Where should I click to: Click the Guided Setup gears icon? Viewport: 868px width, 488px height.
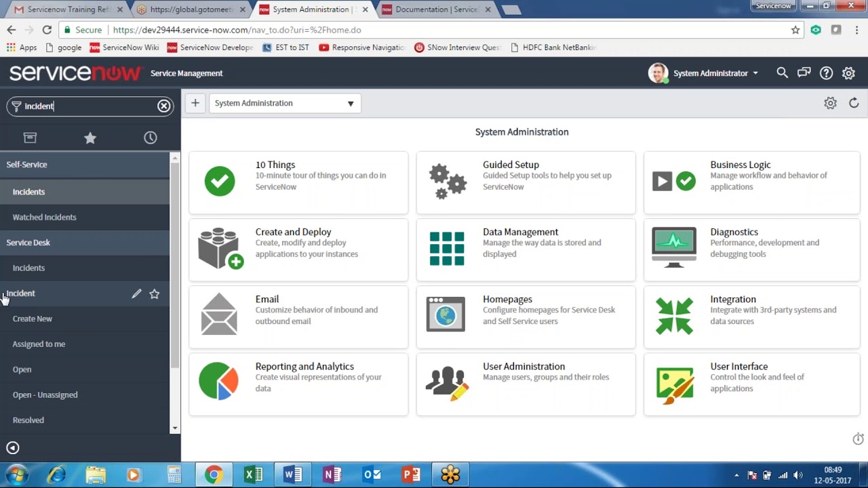coord(448,182)
